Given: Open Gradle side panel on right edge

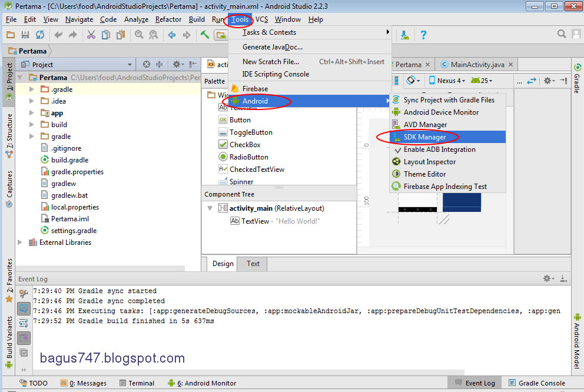Looking at the screenshot, I should (x=578, y=78).
